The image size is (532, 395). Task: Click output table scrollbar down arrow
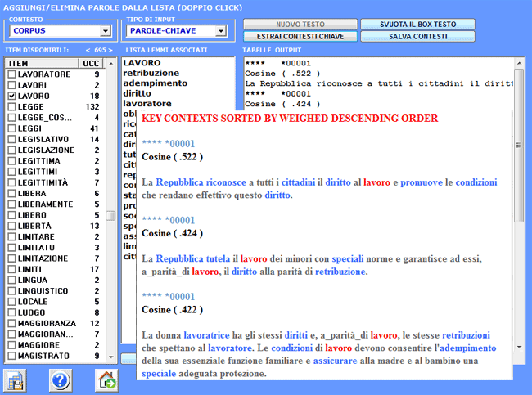(519, 347)
